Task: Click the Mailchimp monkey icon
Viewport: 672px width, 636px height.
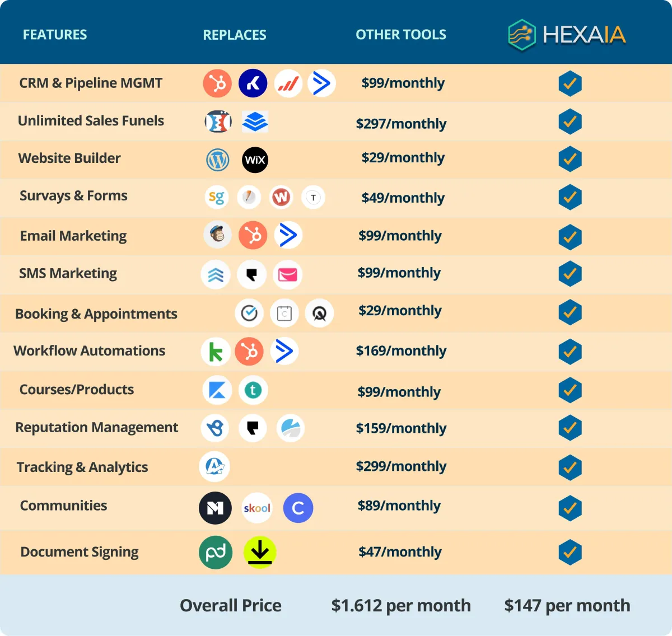Action: click(217, 235)
